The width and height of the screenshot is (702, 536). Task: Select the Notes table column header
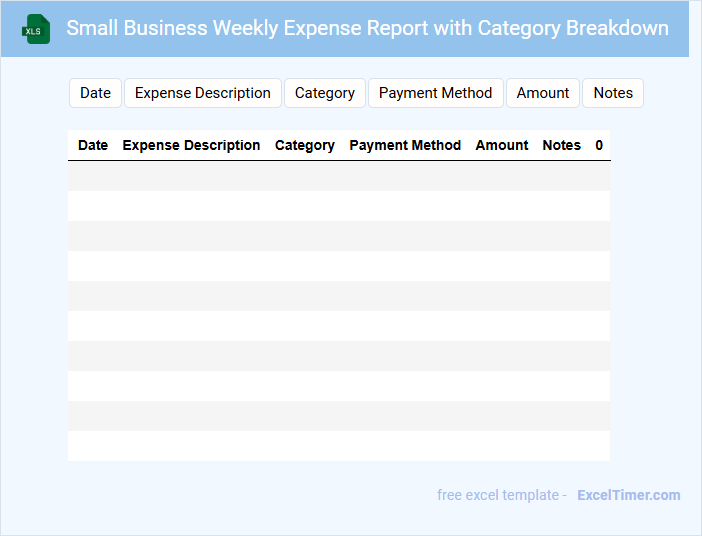click(x=562, y=145)
